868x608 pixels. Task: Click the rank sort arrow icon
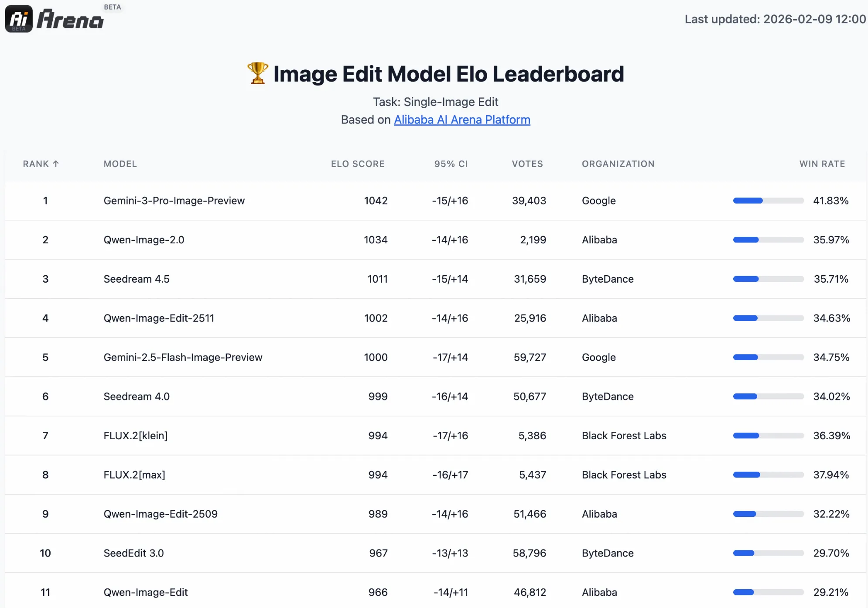point(56,164)
